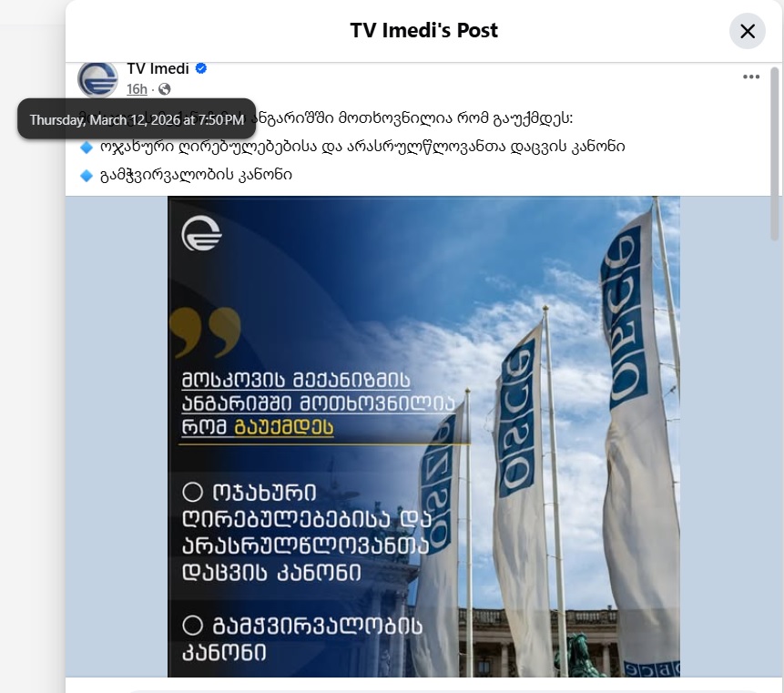Viewport: 784px width, 693px height.
Task: Click the post dialog vertical scrollbar
Action: pos(775,155)
